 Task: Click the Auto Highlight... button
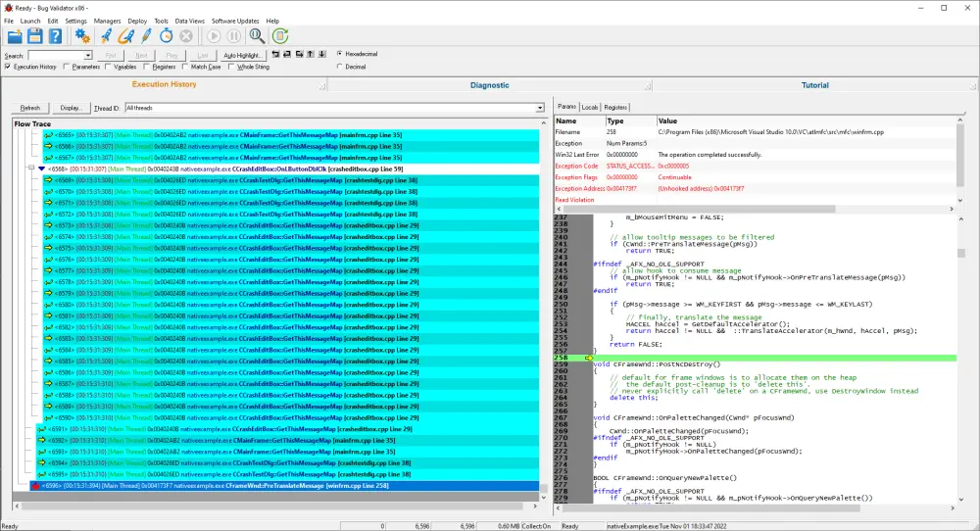pyautogui.click(x=242, y=56)
